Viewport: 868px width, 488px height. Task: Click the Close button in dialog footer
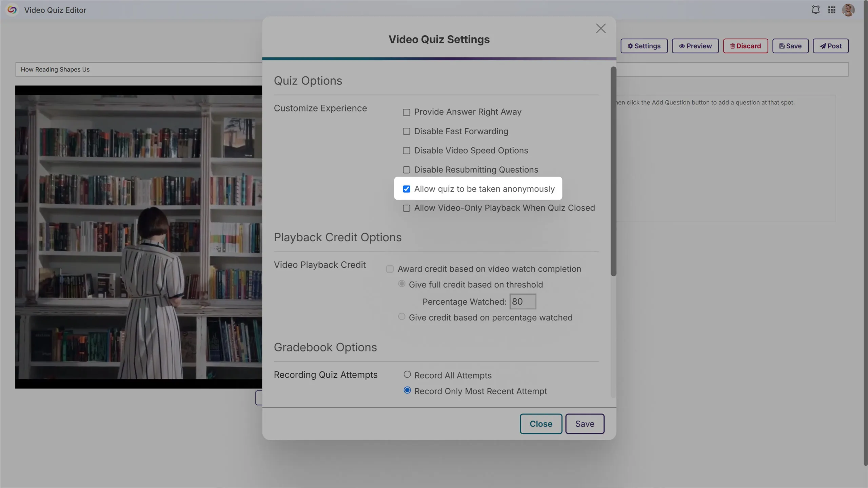click(540, 424)
